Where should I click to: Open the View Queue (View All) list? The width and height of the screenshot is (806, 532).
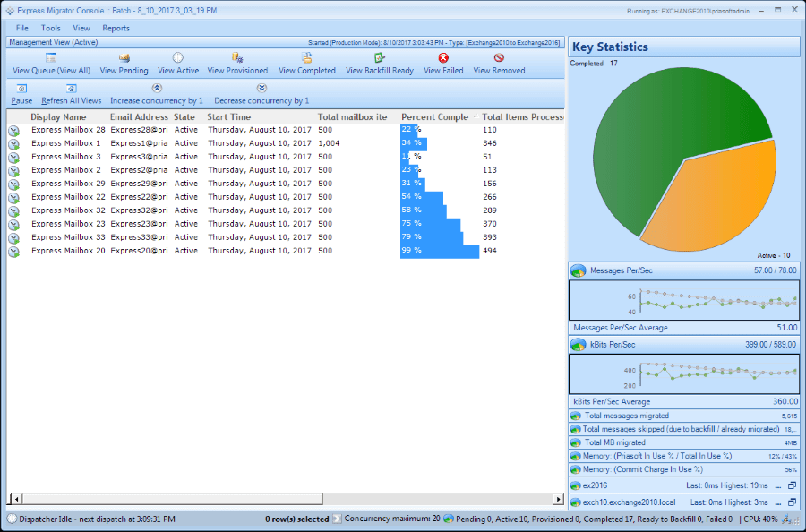pyautogui.click(x=51, y=64)
